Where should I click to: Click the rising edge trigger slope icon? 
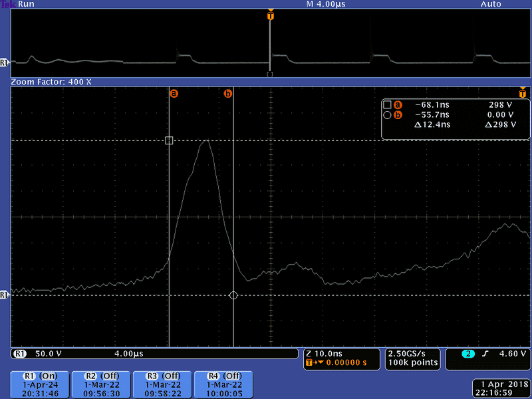coord(485,354)
